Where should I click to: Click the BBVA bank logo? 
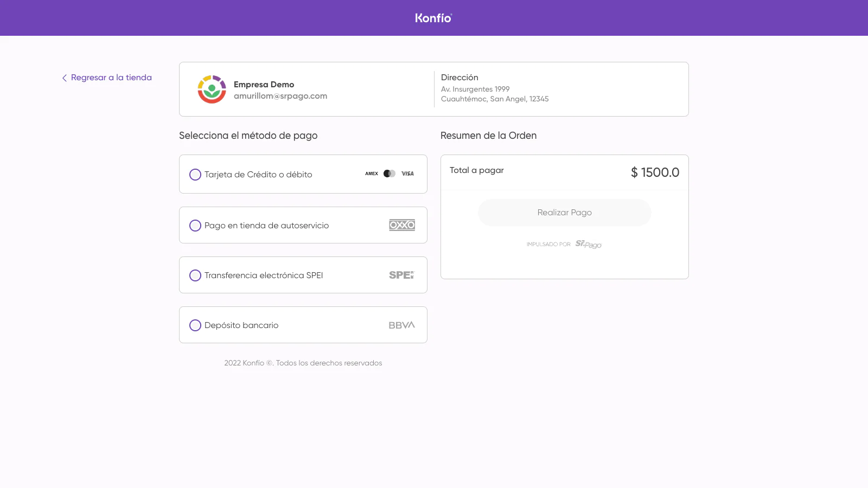coord(401,325)
